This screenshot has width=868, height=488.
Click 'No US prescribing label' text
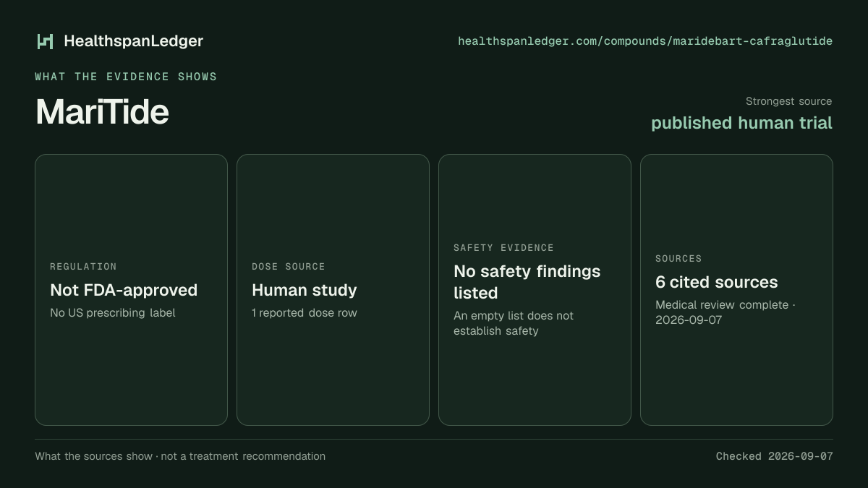(113, 313)
